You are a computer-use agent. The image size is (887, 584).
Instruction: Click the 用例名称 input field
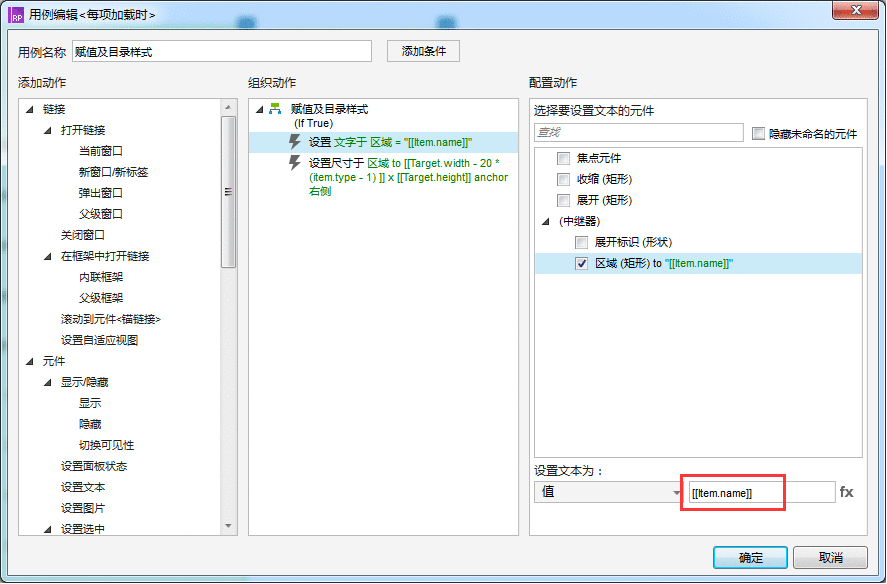point(222,51)
